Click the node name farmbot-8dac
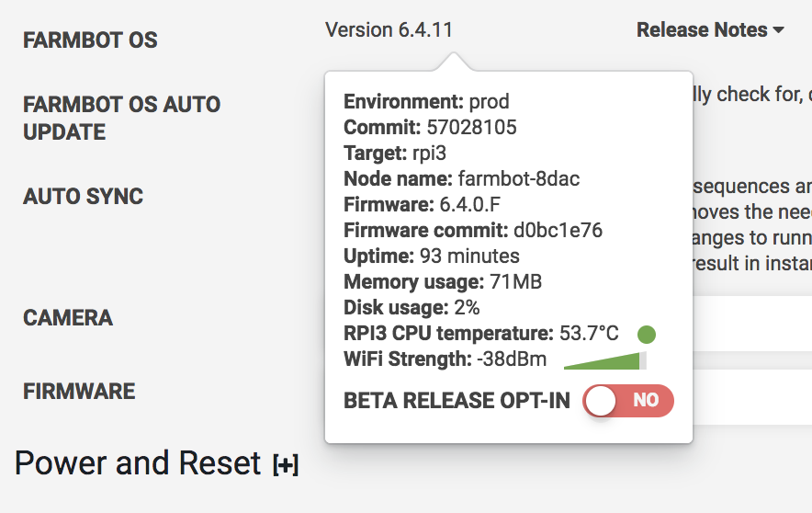812x513 pixels. coord(518,178)
